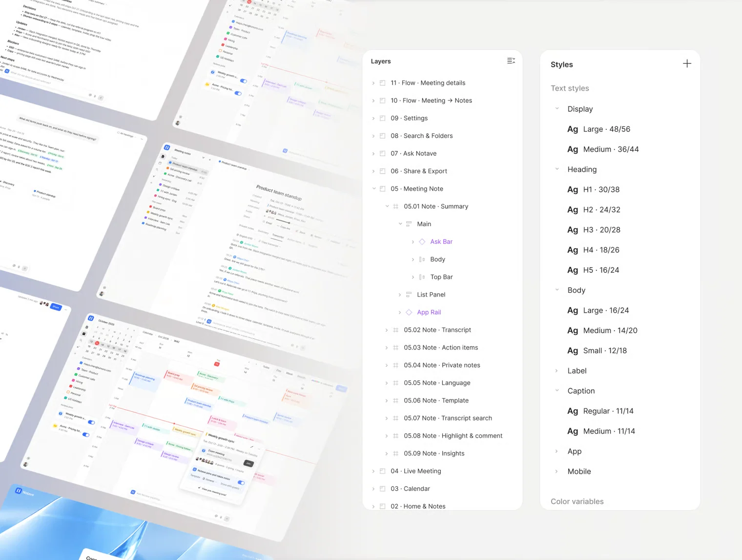
Task: Click the Ag preview for Display Large · 48/56
Action: (x=573, y=129)
